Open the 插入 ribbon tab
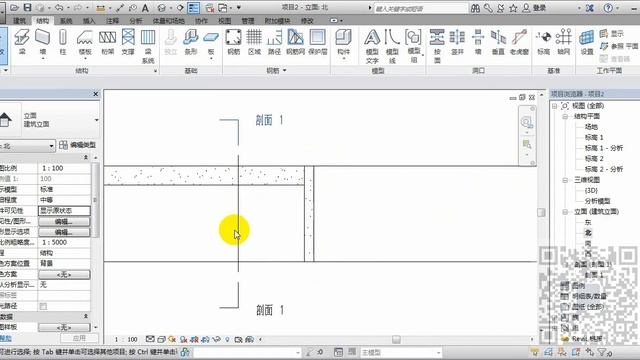 (89, 20)
